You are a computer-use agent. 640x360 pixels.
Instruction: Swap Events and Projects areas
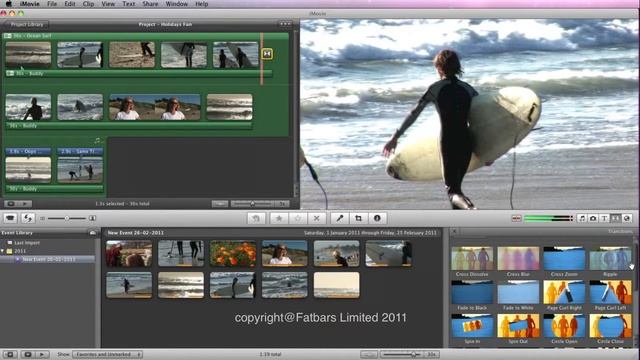coord(28,218)
